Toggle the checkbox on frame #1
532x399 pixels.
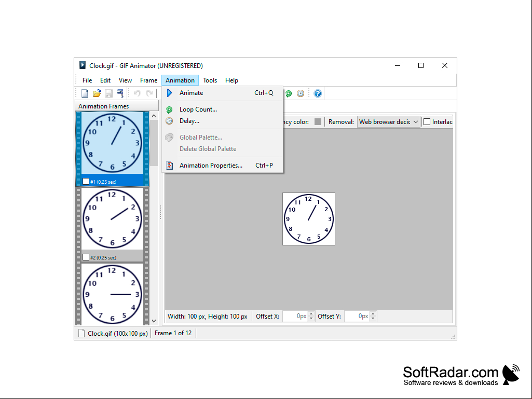(86, 182)
